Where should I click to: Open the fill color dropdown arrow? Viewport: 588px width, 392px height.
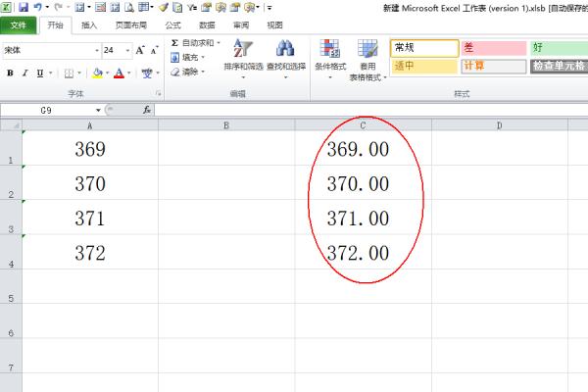tap(107, 73)
